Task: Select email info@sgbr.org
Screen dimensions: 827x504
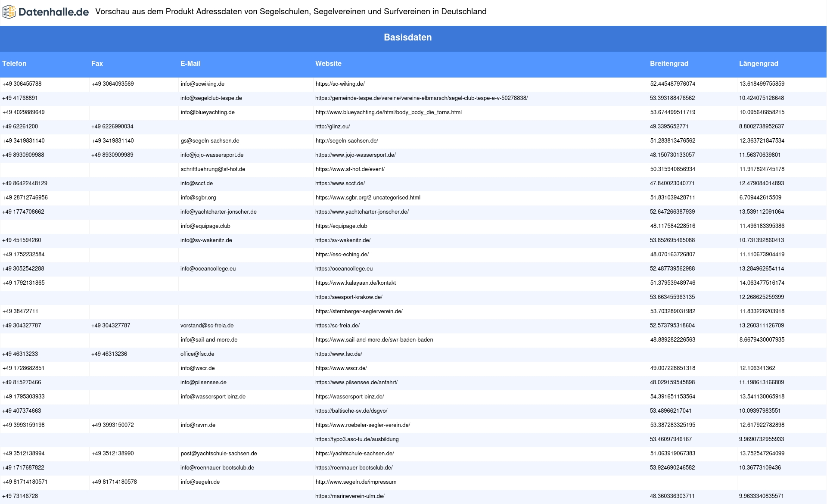Action: [x=198, y=198]
